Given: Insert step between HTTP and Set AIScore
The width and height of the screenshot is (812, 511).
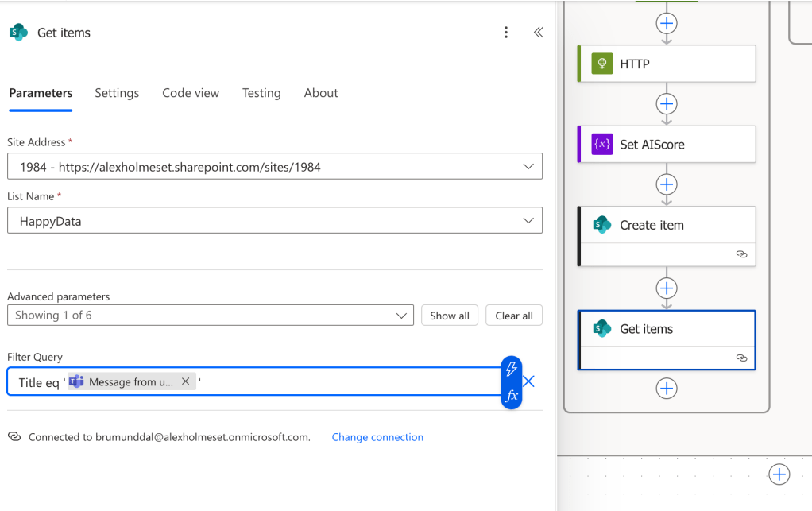Looking at the screenshot, I should coord(667,104).
